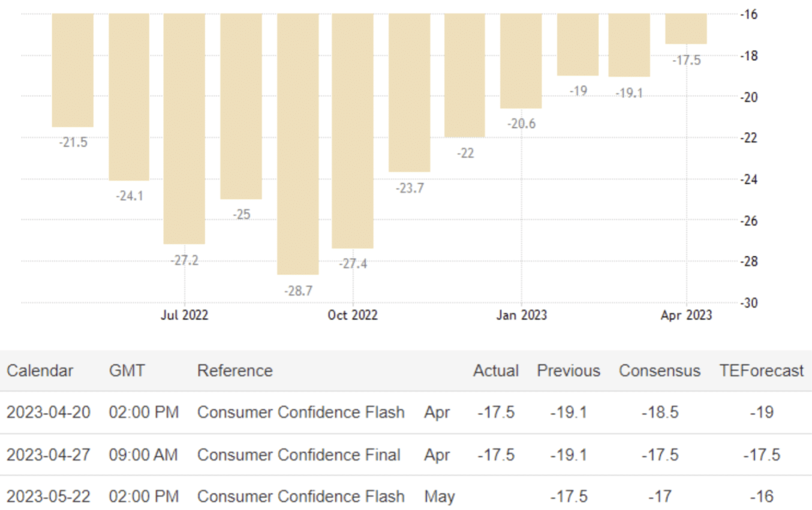Click the Previous column header
The image size is (812, 510).
point(568,371)
